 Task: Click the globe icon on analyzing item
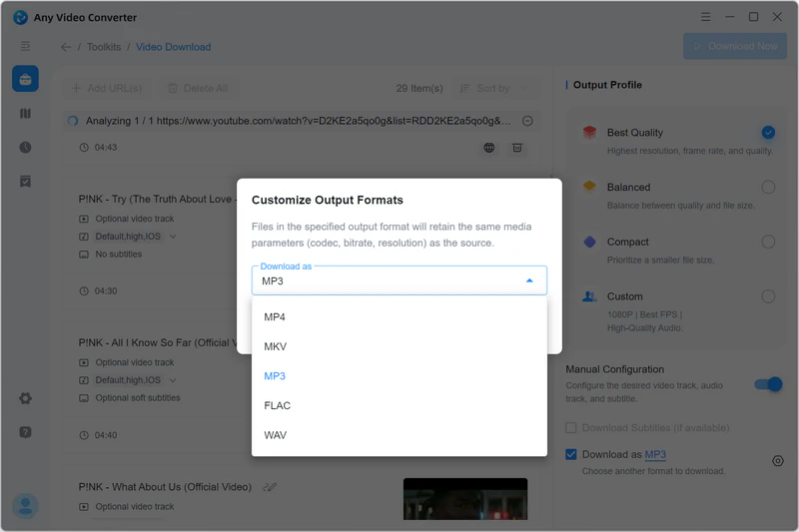tap(488, 148)
